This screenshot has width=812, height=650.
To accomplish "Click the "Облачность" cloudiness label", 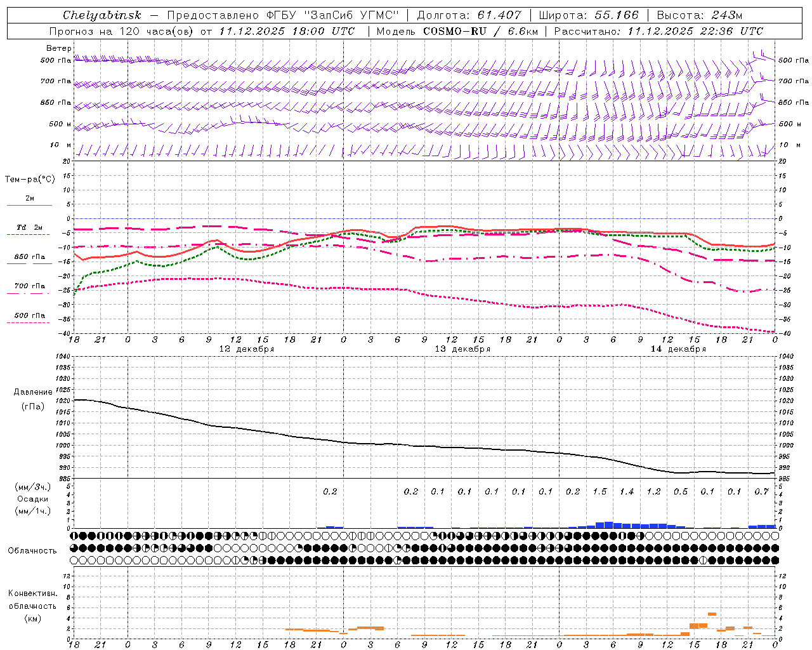I will coord(32,551).
